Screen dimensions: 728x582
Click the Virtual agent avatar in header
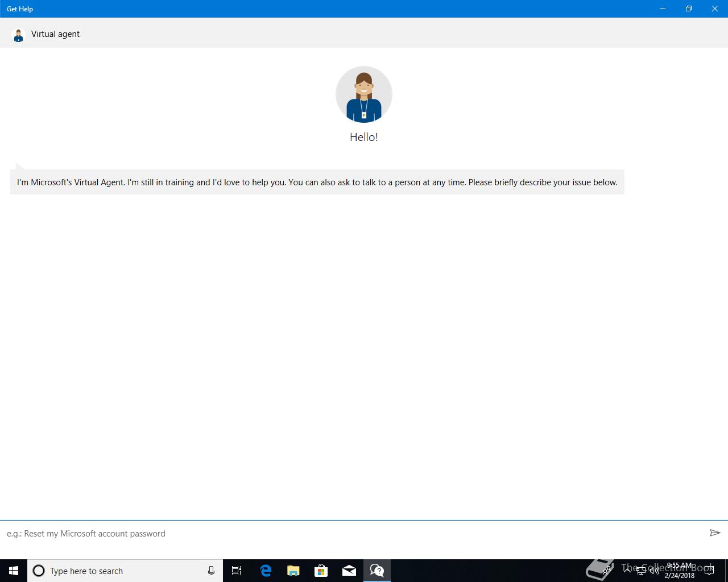point(18,35)
